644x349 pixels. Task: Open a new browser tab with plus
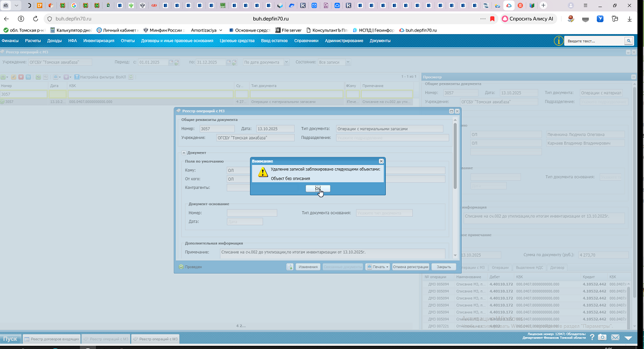(x=543, y=5)
